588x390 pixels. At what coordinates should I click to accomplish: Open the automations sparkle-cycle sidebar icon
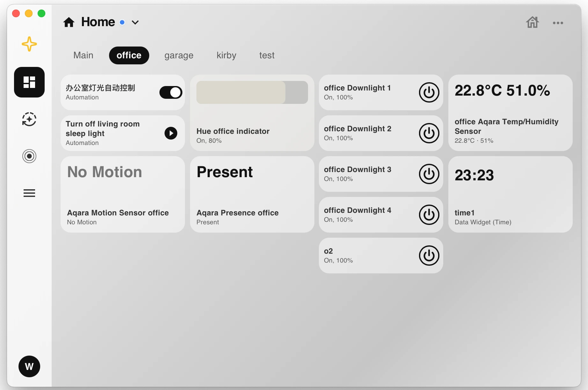tap(29, 119)
